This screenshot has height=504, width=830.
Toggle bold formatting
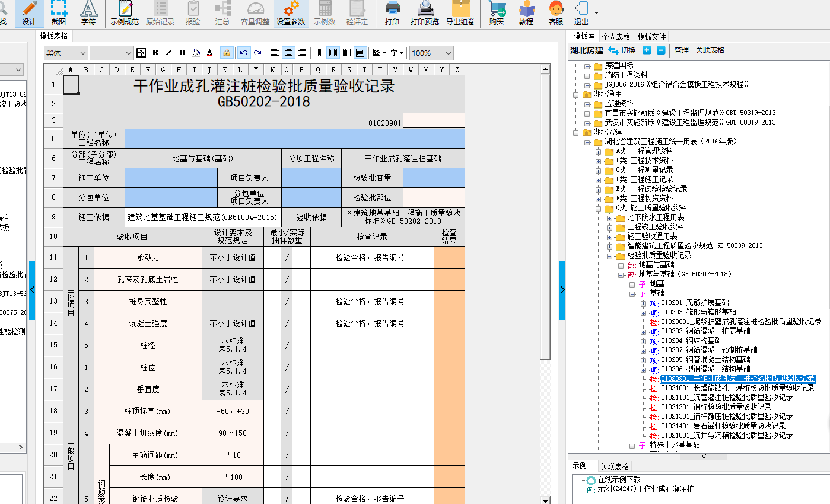click(x=155, y=53)
